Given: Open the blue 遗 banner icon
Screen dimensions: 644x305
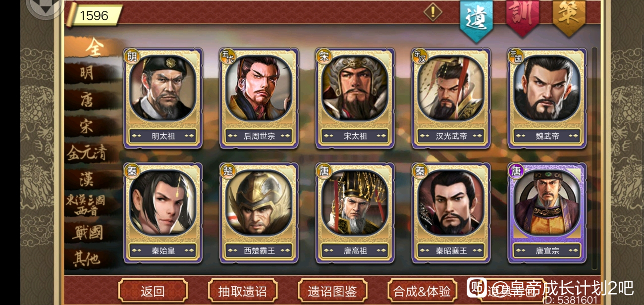Looking at the screenshot, I should point(477,19).
